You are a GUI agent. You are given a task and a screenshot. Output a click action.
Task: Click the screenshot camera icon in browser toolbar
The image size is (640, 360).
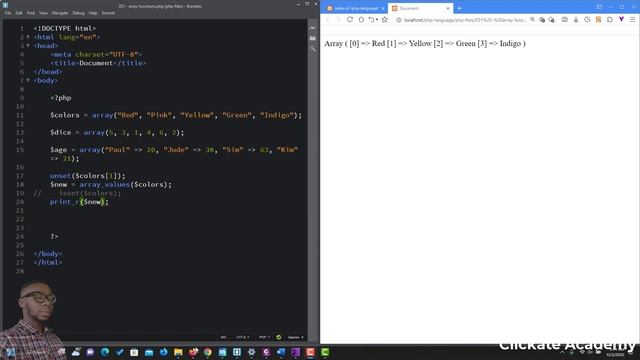click(x=564, y=20)
